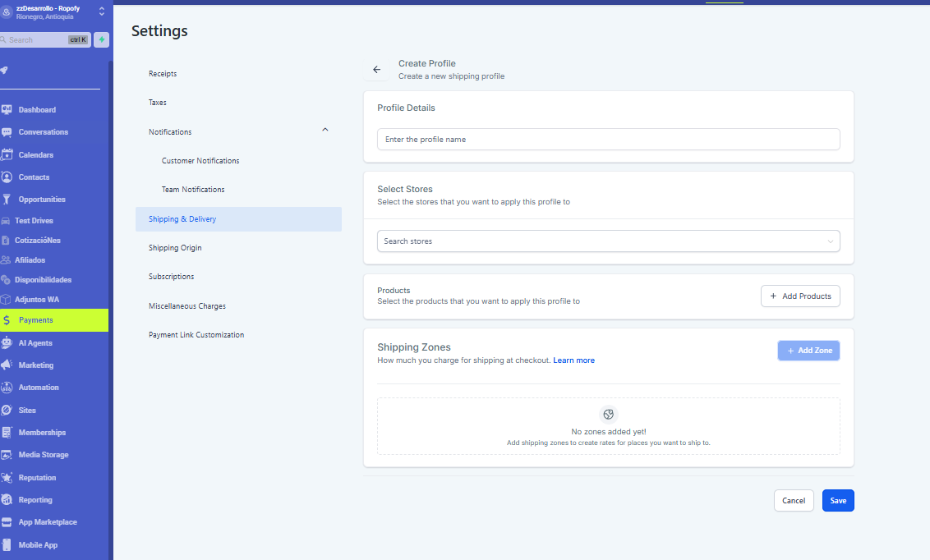Open the Search stores dropdown

click(x=608, y=241)
